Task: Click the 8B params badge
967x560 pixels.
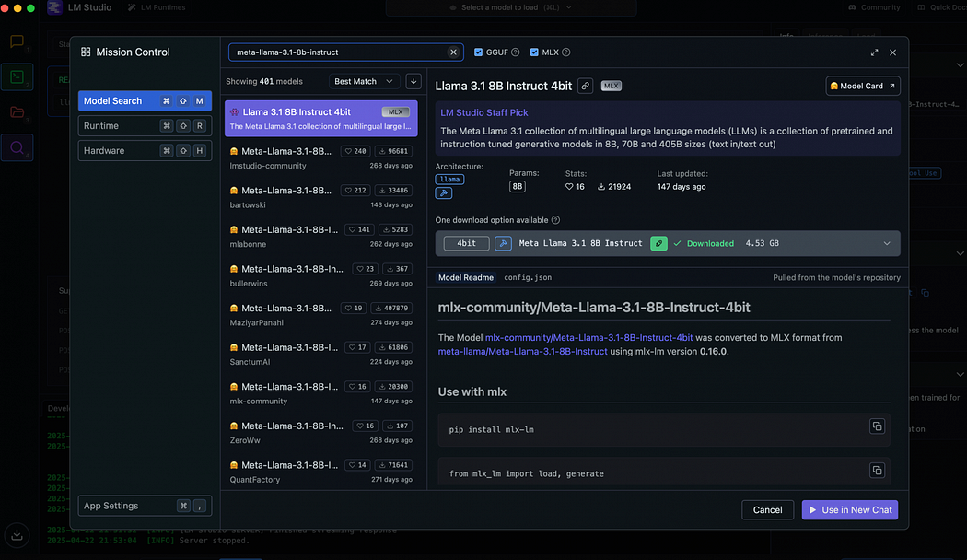Action: [518, 186]
